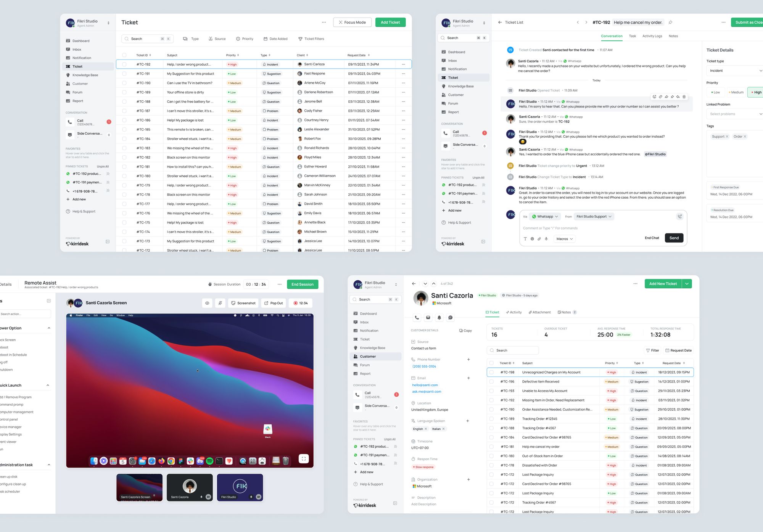Click the ticket Search input field
The height and width of the screenshot is (532, 763).
pos(147,39)
